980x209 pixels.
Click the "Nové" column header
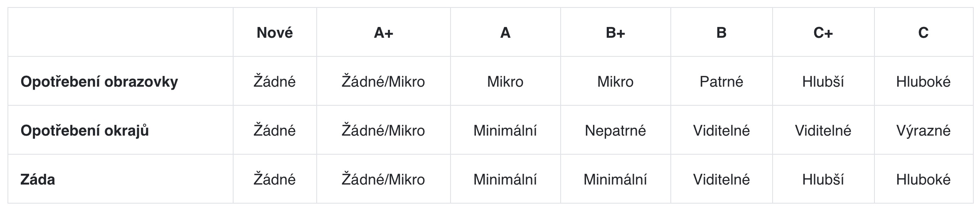click(275, 32)
